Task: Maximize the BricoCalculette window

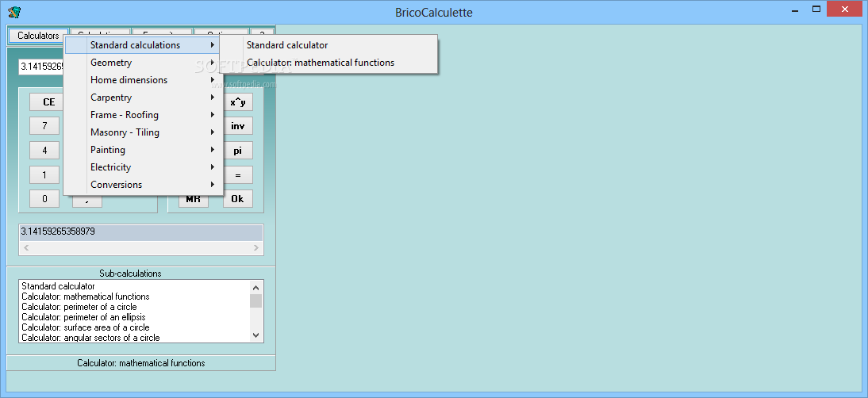Action: pyautogui.click(x=816, y=9)
